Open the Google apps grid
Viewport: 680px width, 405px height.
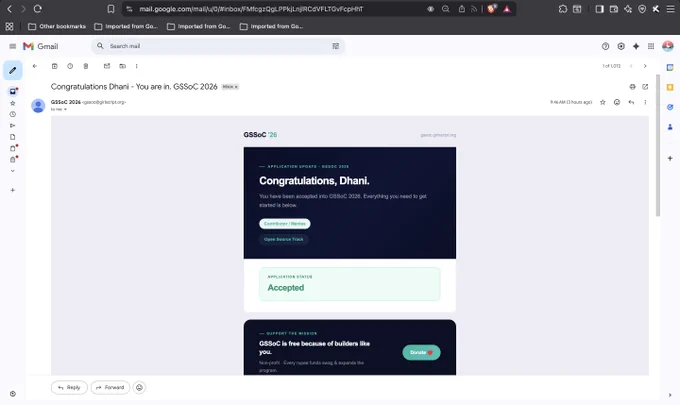(x=651, y=46)
